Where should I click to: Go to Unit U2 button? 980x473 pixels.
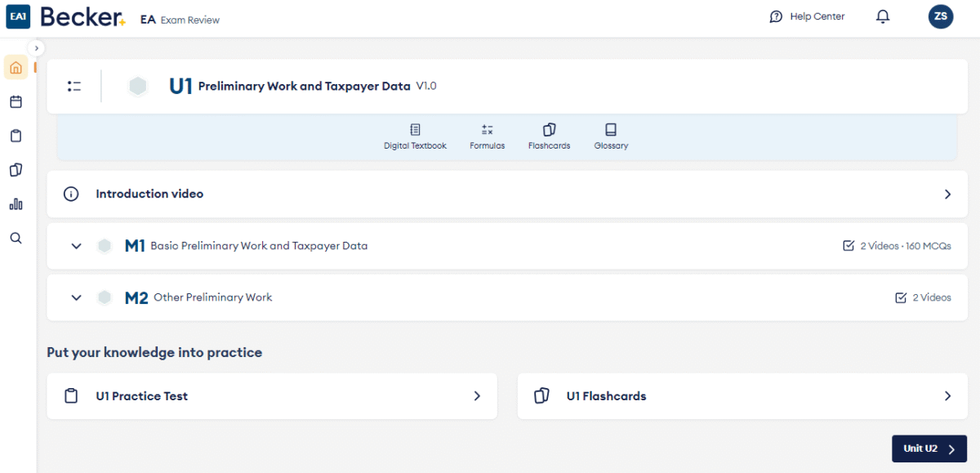coord(929,448)
